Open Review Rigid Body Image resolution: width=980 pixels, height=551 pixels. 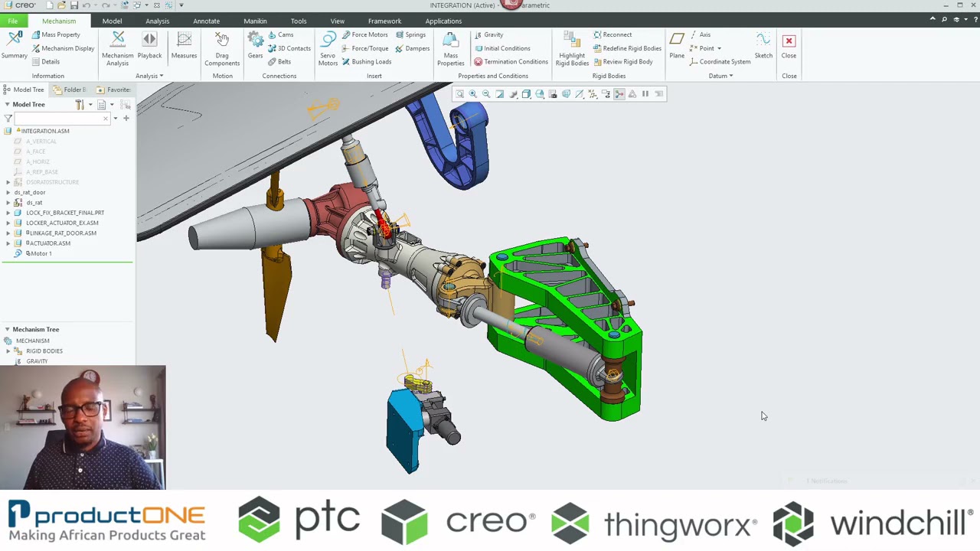(622, 62)
